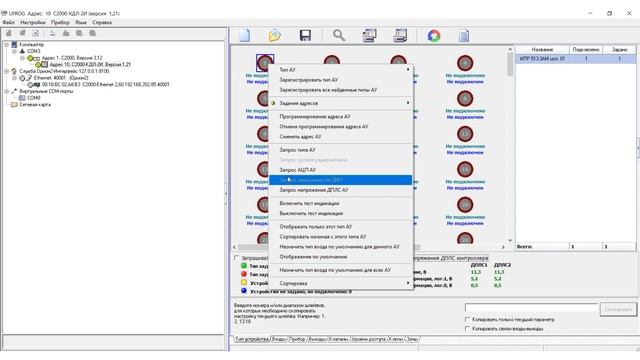Select addressable device circle number 4

(465, 63)
